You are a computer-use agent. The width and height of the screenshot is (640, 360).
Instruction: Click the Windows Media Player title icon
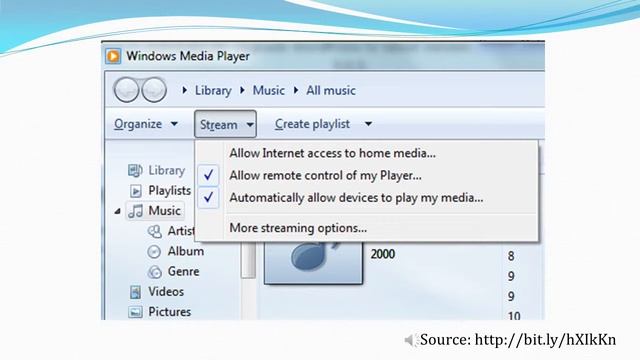point(113,56)
